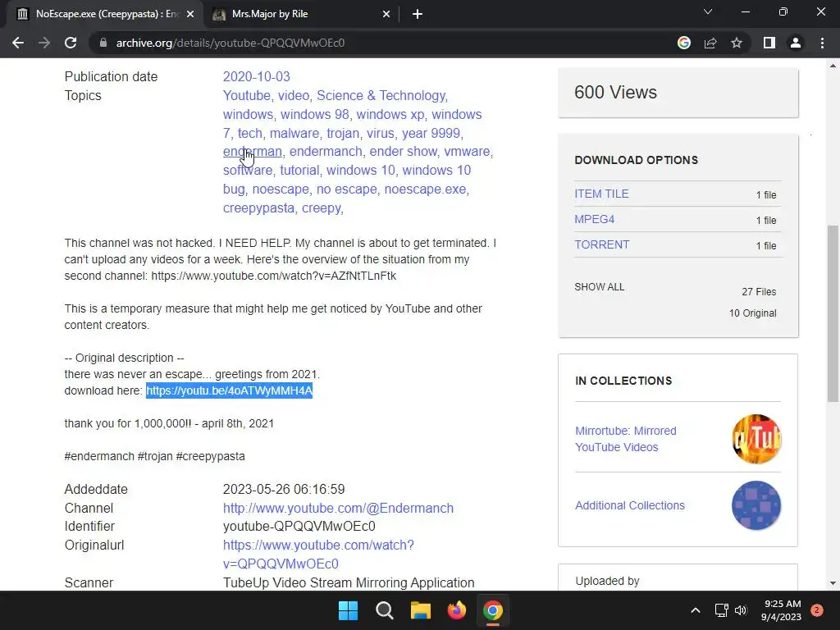Click the Chrome taskbar icon

[493, 610]
